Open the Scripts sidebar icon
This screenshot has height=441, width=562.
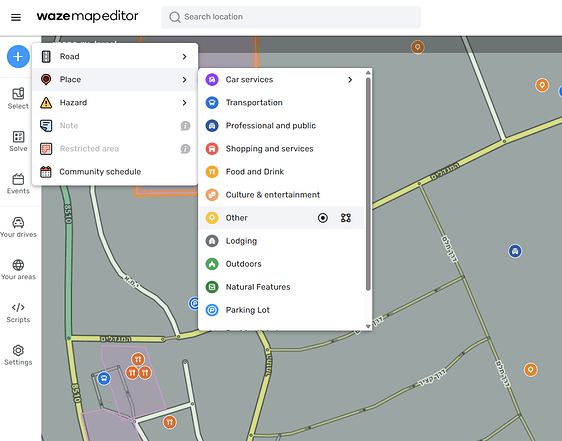[x=18, y=312]
